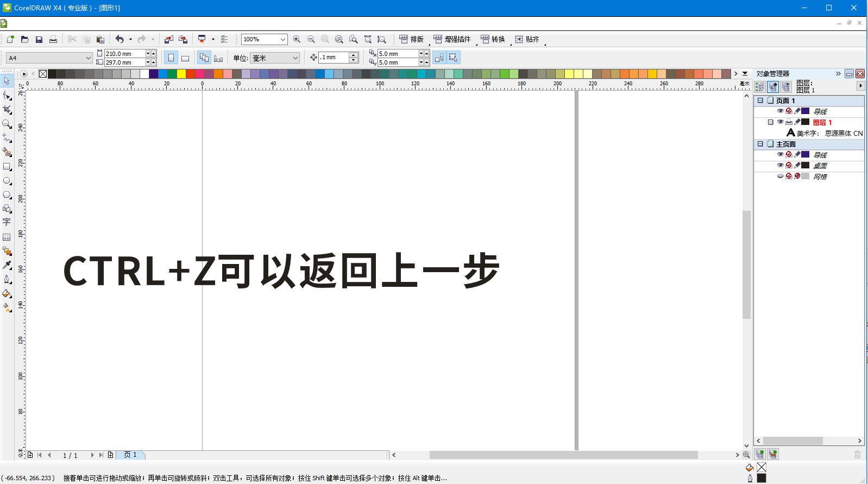
Task: Click the page height field 297.0 mm
Action: tap(125, 62)
